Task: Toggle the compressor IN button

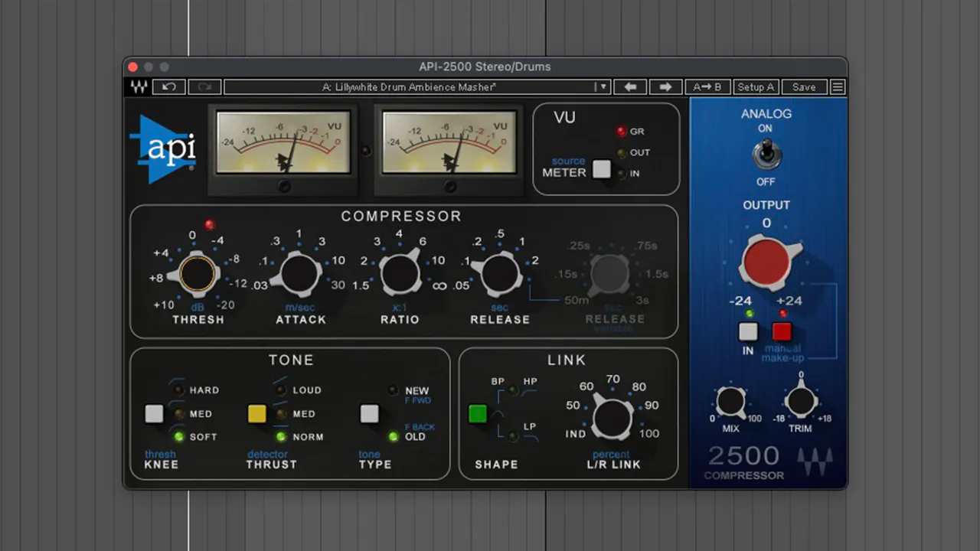Action: coord(748,331)
